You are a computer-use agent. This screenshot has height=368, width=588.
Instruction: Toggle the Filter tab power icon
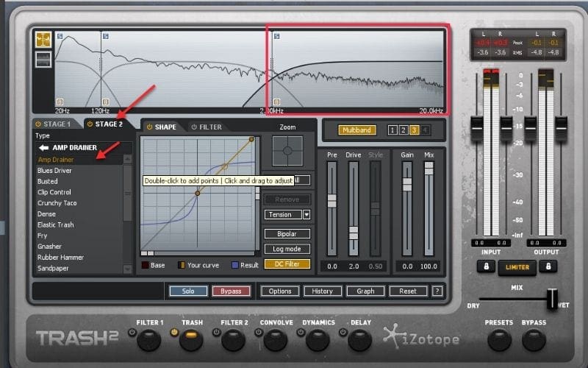(194, 127)
